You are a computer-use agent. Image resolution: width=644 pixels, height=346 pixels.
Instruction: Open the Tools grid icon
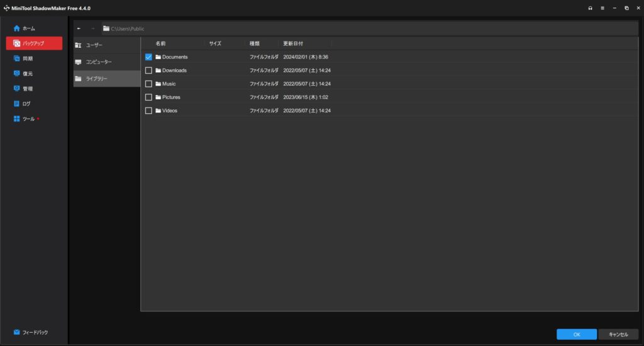17,119
